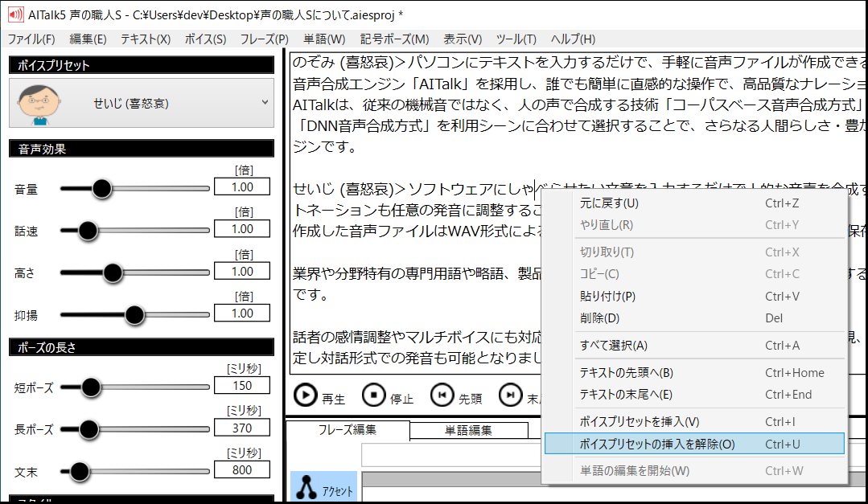Screen dimensions: 868x504
Task: Click the 音声効果 panel header
Action: click(141, 148)
